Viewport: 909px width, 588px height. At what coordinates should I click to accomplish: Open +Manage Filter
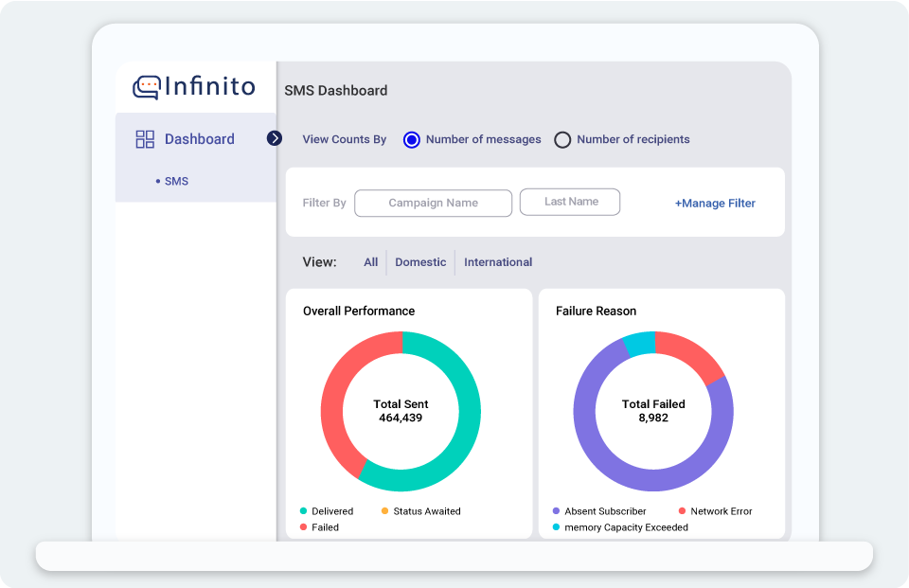click(715, 203)
